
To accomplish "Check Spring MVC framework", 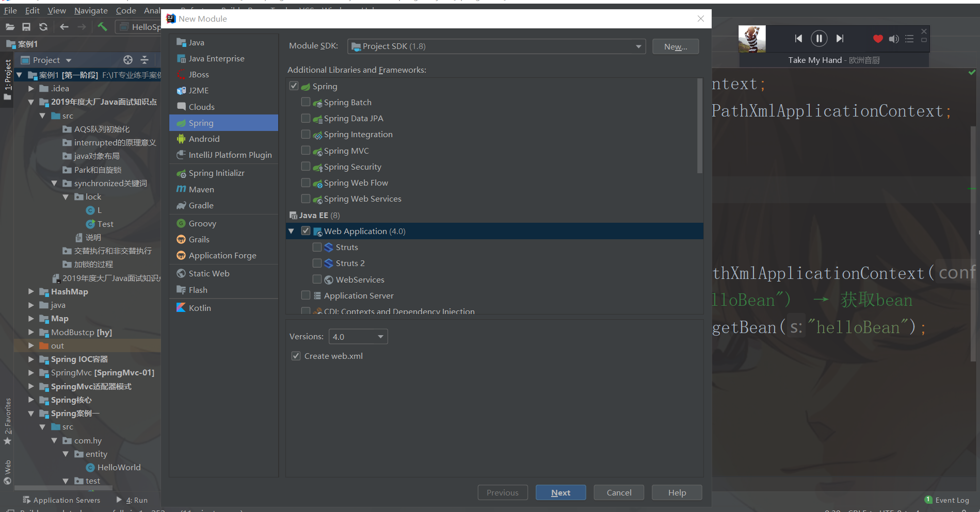I will (306, 151).
